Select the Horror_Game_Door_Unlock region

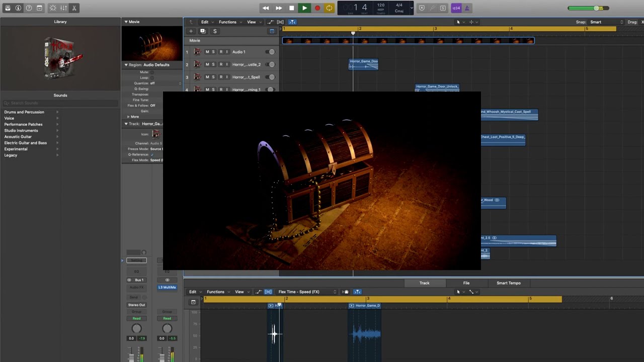pyautogui.click(x=437, y=87)
